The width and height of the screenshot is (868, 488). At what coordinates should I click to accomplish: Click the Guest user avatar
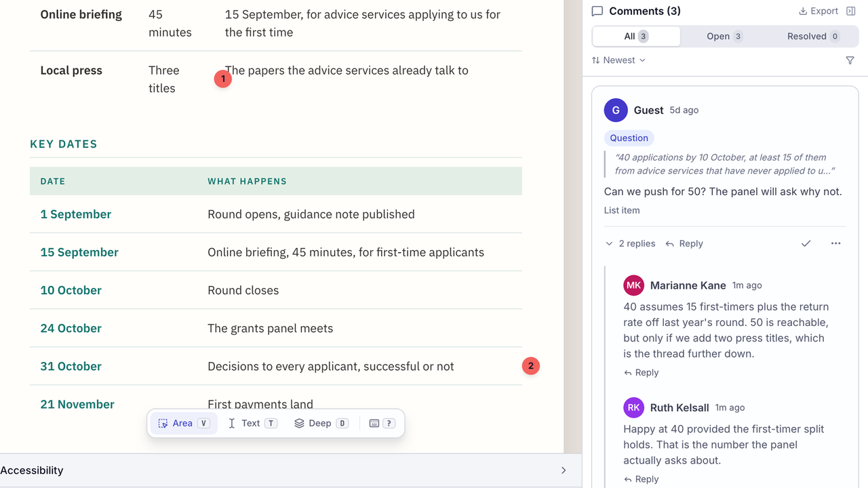coord(616,110)
